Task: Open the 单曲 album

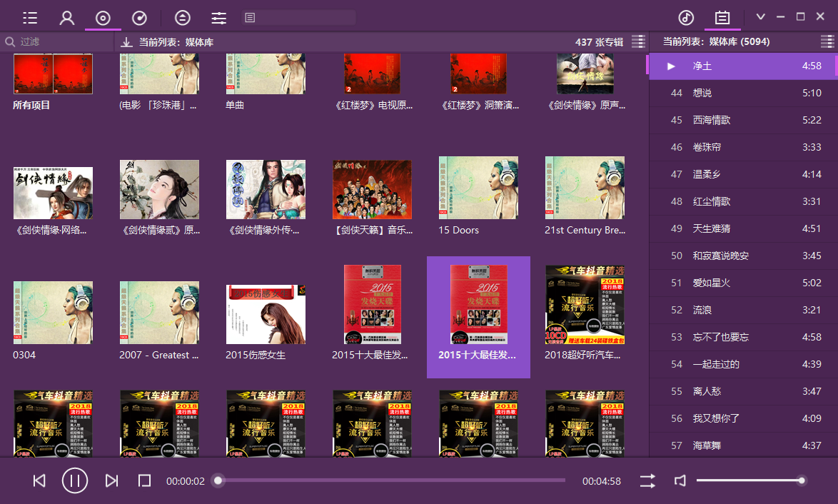Action: coord(266,74)
